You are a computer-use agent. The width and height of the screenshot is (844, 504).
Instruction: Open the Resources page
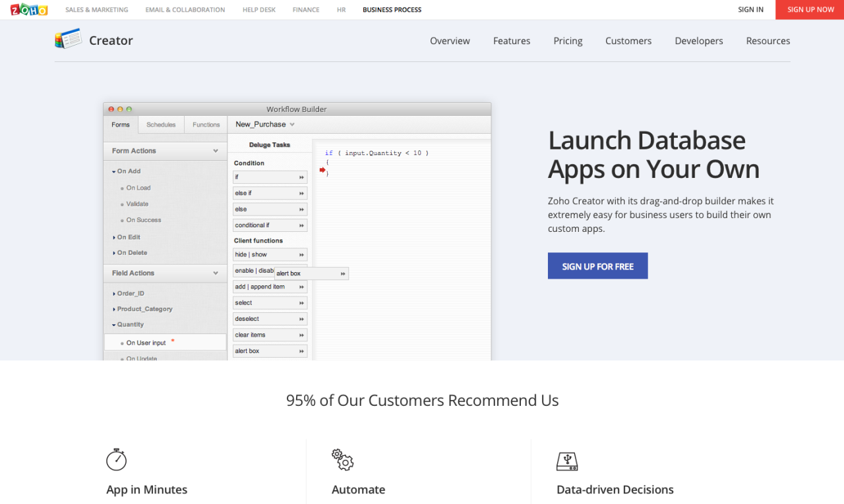pyautogui.click(x=768, y=41)
